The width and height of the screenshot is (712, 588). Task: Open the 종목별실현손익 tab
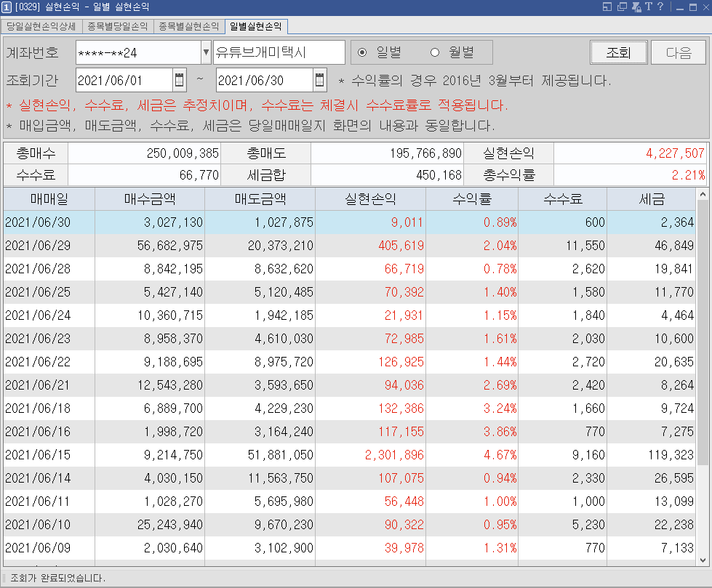(189, 26)
